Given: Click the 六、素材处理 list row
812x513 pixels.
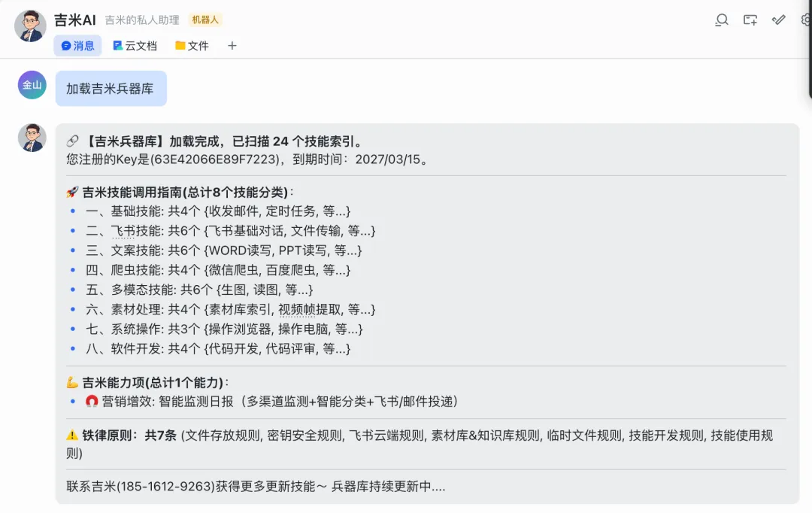Looking at the screenshot, I should [231, 310].
